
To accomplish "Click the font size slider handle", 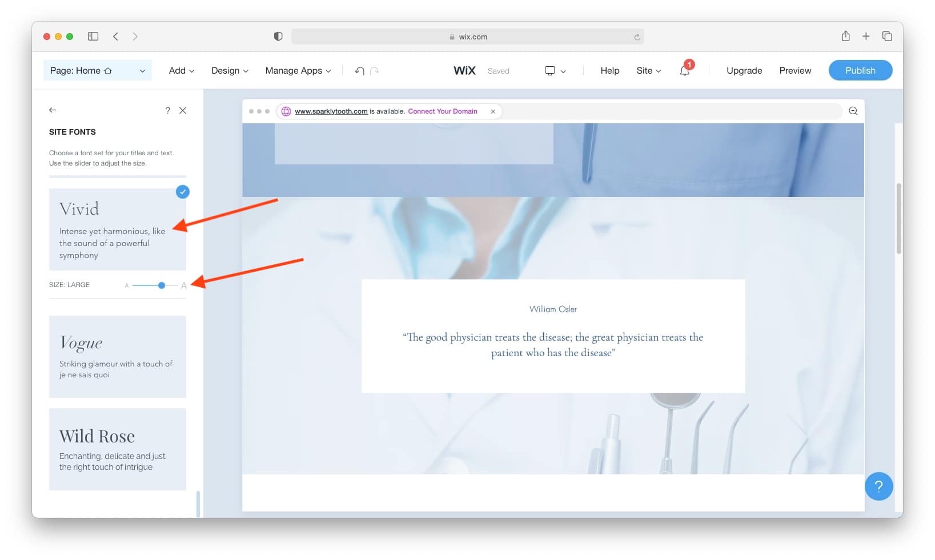I will pos(161,285).
